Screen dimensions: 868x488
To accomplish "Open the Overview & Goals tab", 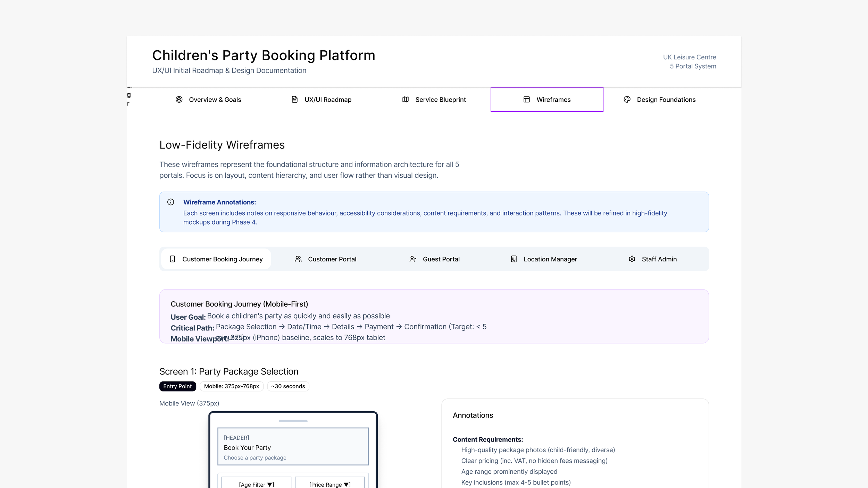I will click(x=208, y=100).
